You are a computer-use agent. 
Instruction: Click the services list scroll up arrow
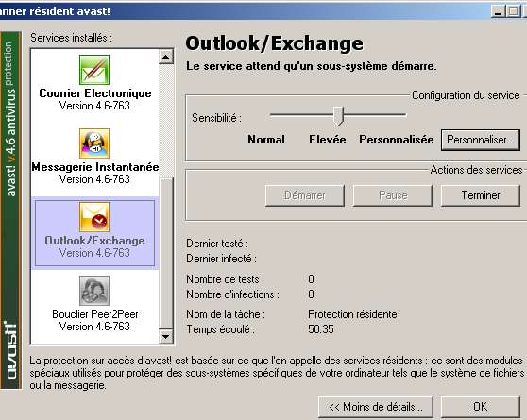tap(165, 57)
